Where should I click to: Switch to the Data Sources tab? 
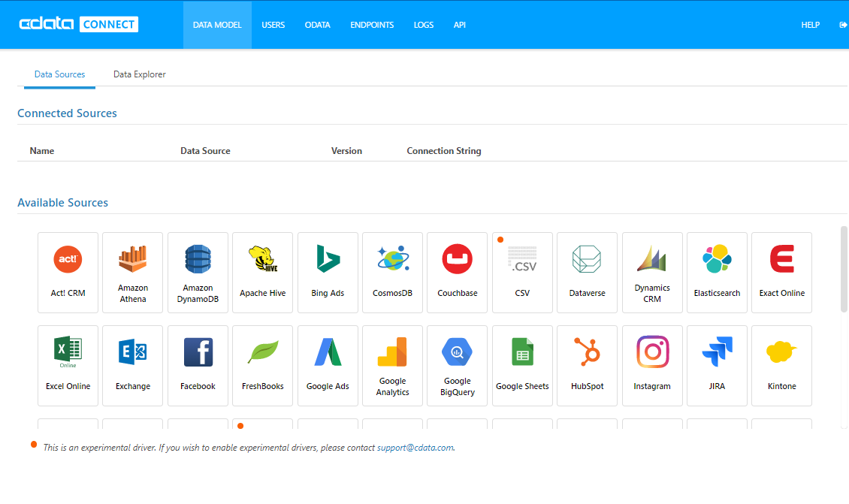59,74
